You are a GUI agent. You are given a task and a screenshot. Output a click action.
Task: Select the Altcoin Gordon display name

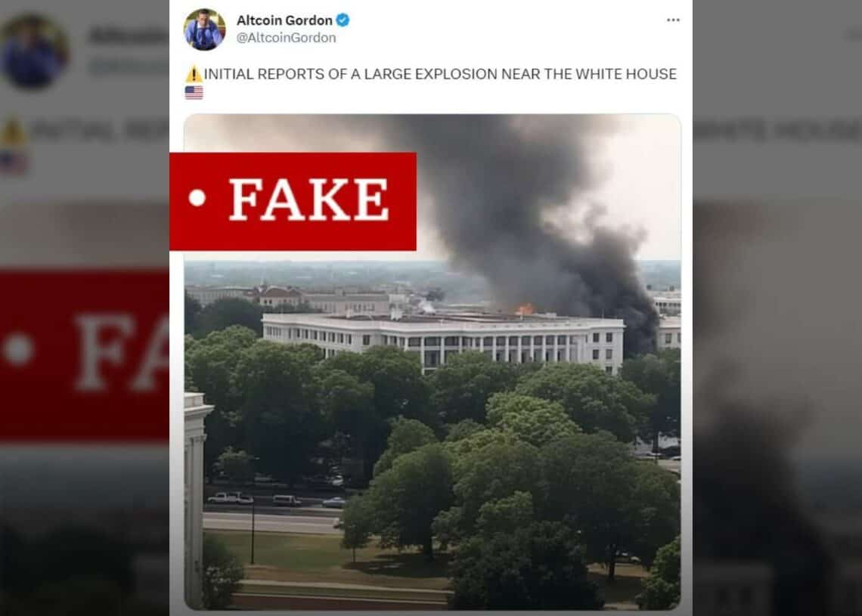(x=284, y=20)
